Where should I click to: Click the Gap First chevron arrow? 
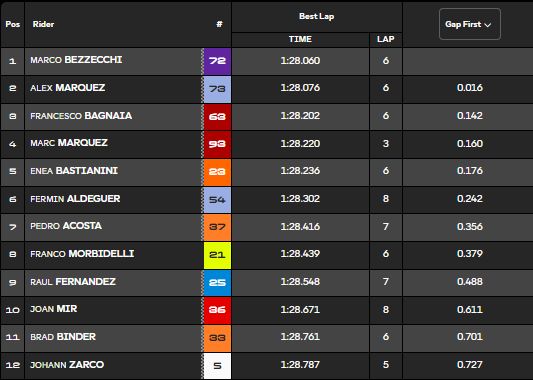point(488,25)
